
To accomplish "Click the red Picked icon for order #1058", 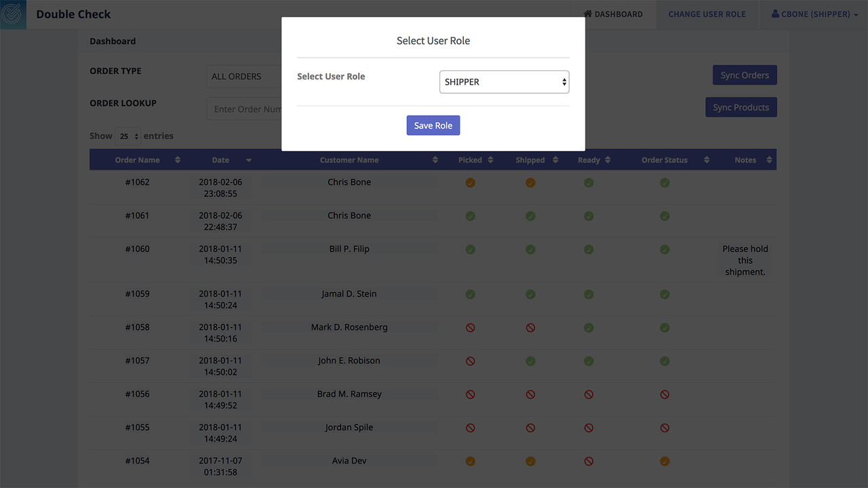I will click(470, 327).
